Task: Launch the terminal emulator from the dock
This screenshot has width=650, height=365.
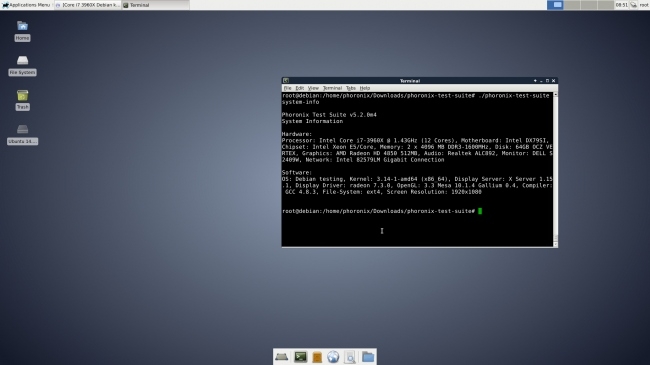Action: (301, 357)
